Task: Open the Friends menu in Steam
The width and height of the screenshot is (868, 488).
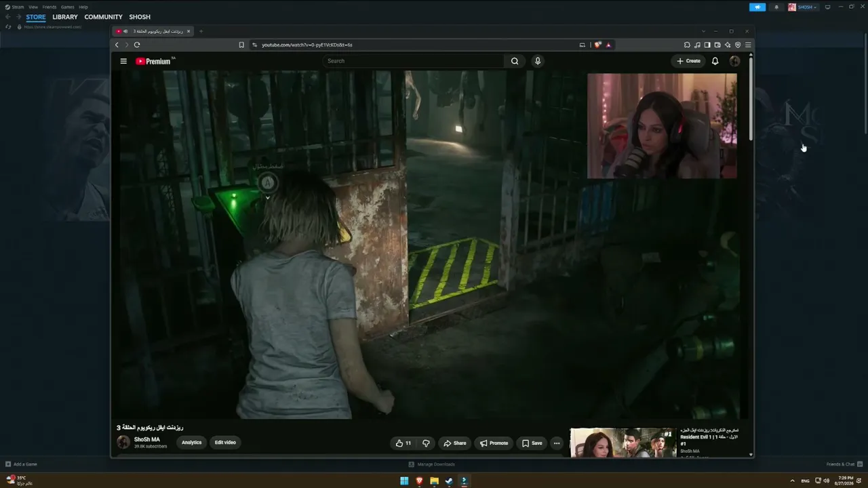Action: (x=50, y=7)
